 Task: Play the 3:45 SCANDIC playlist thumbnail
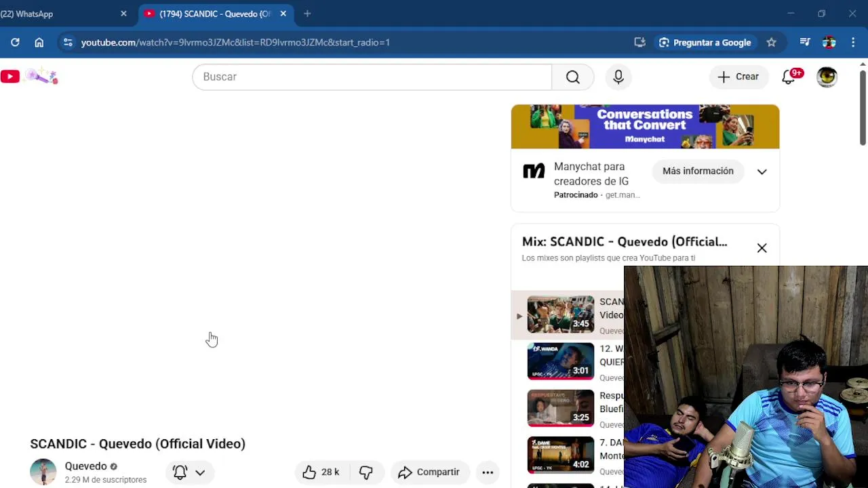tap(561, 314)
